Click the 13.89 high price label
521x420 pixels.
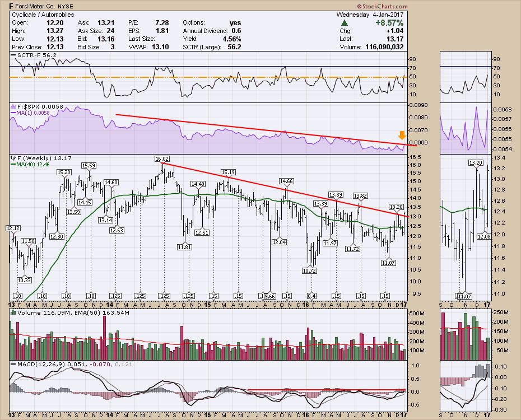click(x=336, y=194)
